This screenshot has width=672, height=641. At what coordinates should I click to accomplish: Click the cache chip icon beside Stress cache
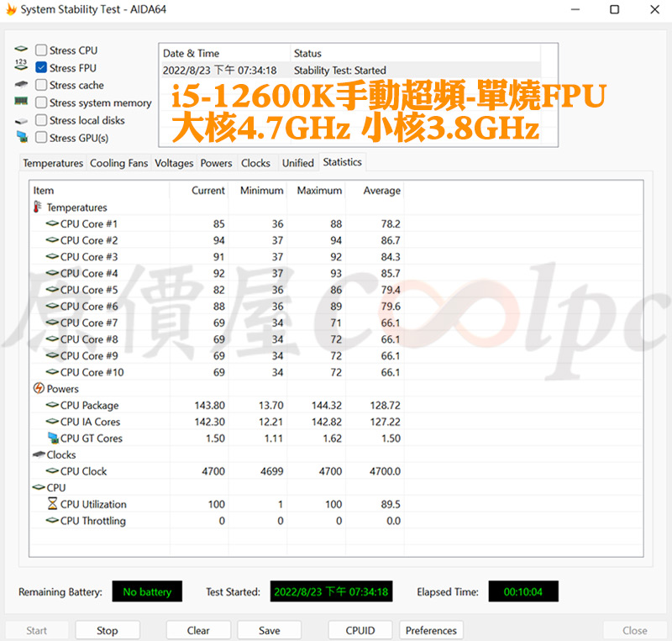[21, 84]
